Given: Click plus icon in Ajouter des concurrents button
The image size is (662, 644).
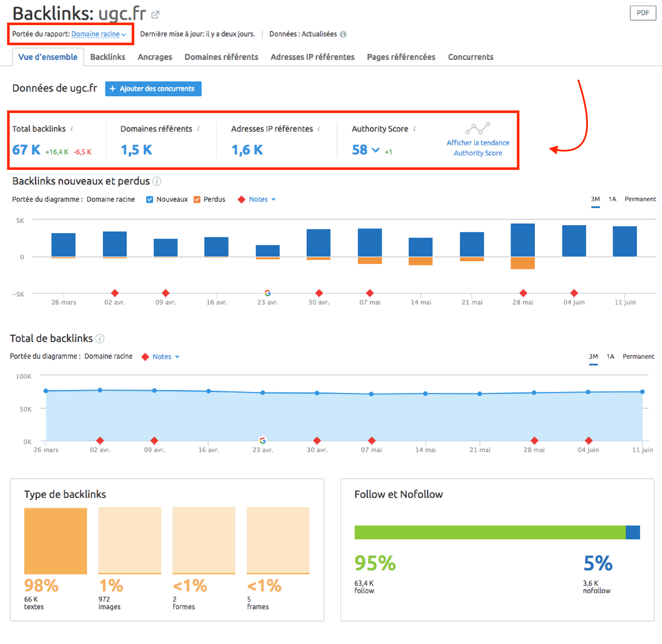Looking at the screenshot, I should click(x=112, y=89).
